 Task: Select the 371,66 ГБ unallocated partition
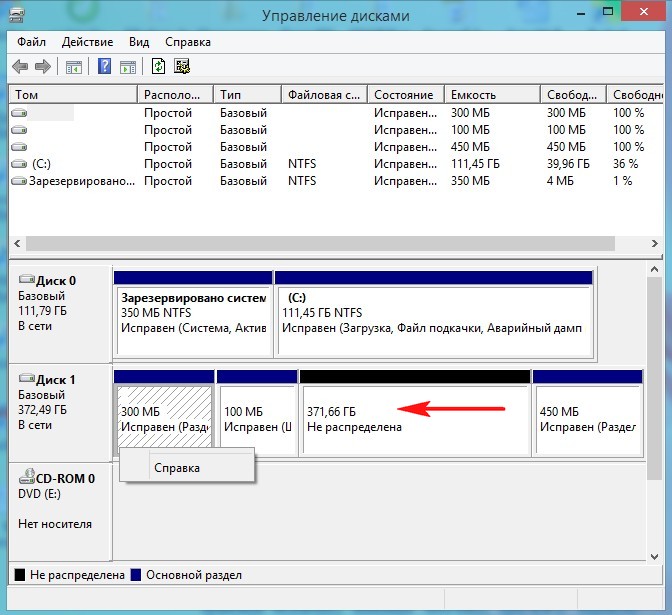coord(414,420)
